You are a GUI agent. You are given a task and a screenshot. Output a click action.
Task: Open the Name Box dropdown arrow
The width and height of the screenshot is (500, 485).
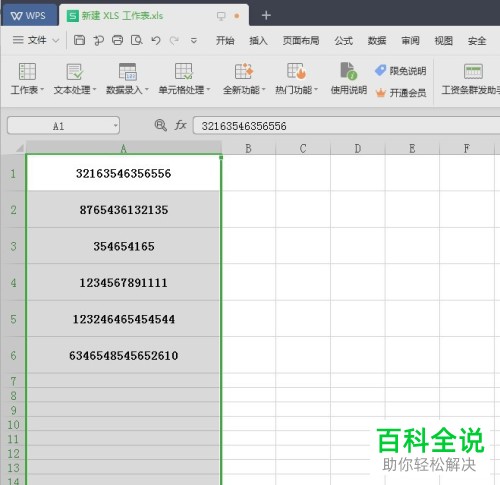pyautogui.click(x=115, y=126)
